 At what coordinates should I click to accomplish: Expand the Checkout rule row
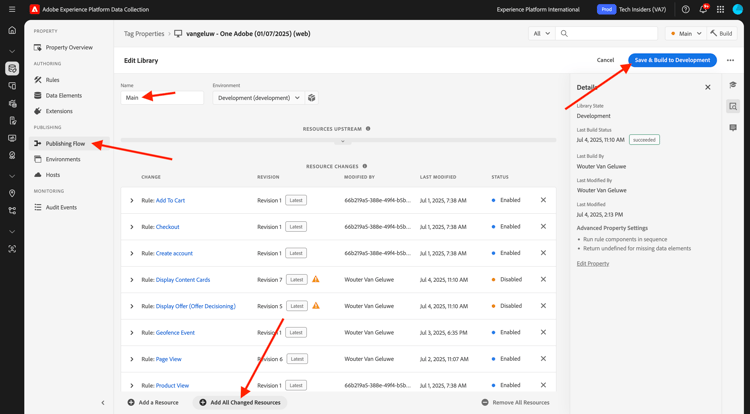(132, 227)
